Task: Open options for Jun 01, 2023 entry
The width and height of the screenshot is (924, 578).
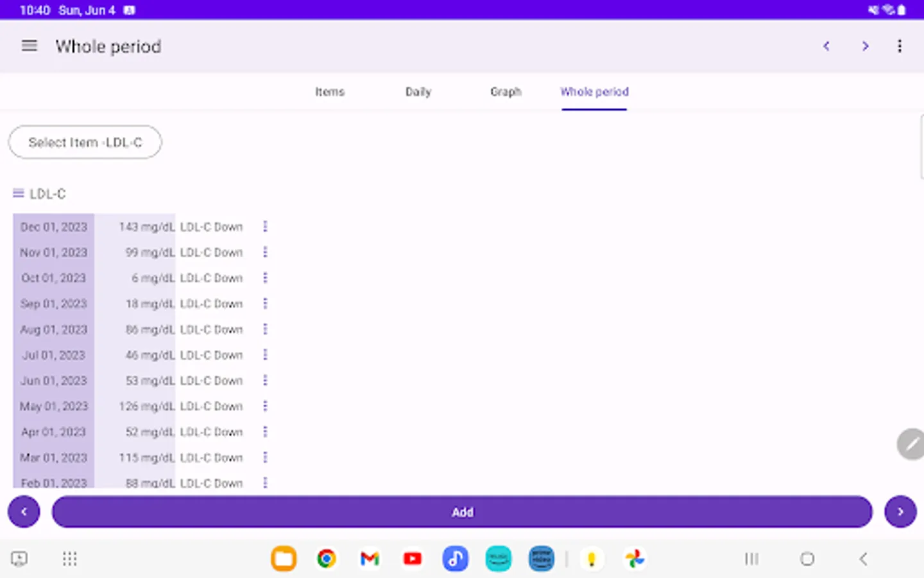Action: pyautogui.click(x=265, y=381)
